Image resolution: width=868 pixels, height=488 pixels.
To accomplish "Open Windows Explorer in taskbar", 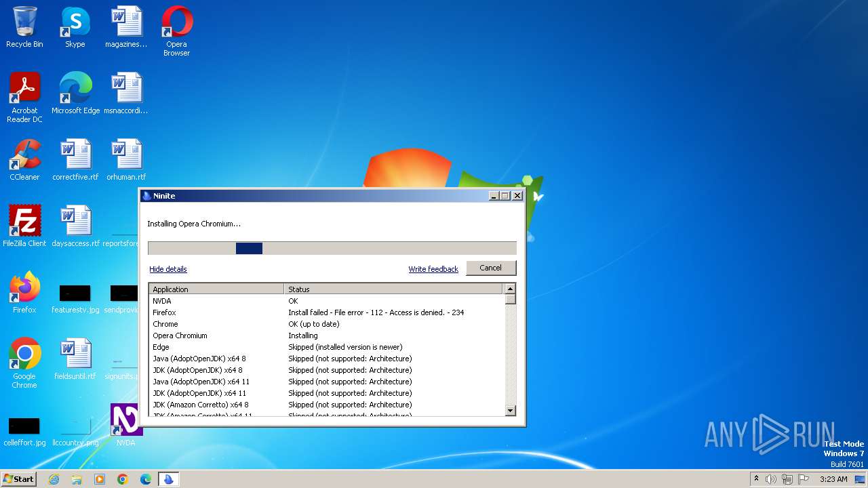I will click(77, 479).
